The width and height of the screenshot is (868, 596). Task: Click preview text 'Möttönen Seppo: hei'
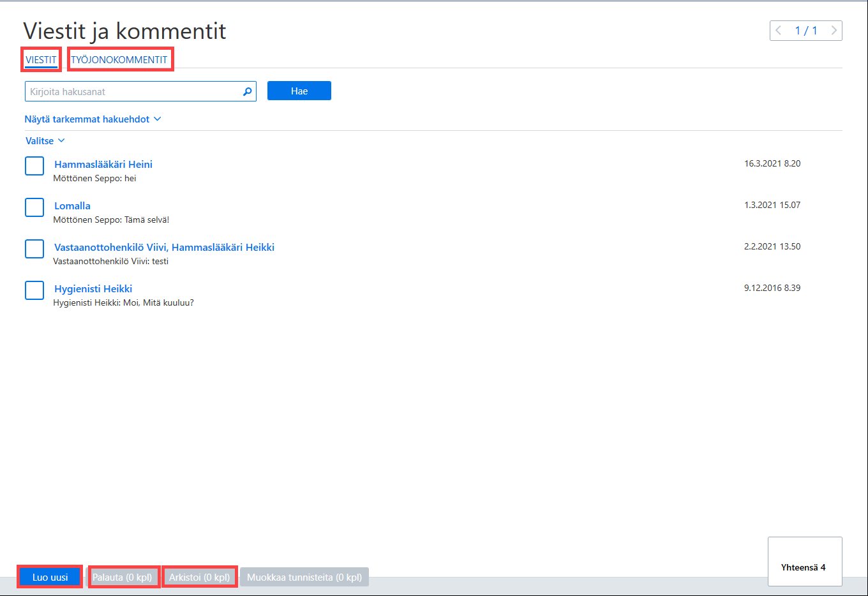tap(94, 179)
